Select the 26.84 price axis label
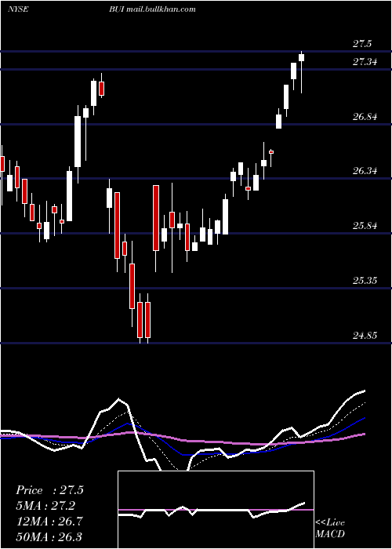Screen dimensions: 392x549 (x=365, y=117)
